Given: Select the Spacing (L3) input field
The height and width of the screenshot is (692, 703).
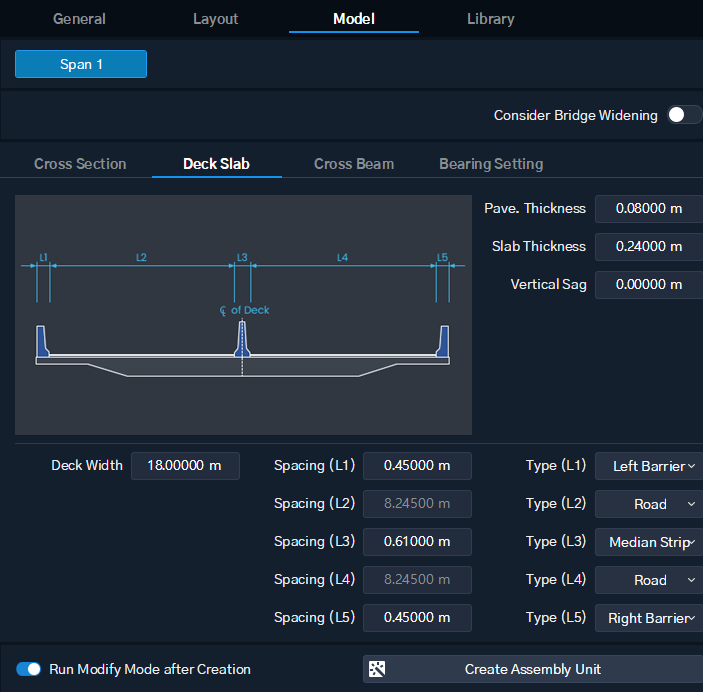Looking at the screenshot, I should [417, 542].
